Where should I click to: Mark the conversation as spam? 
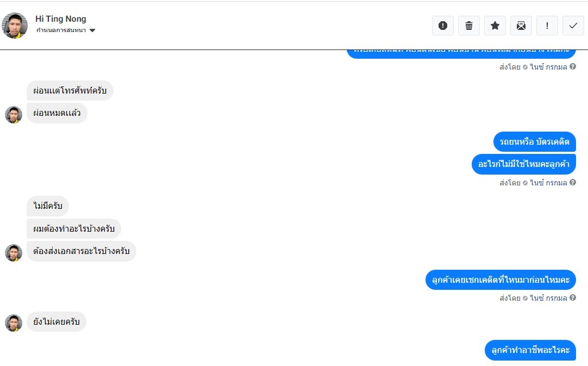click(x=443, y=26)
